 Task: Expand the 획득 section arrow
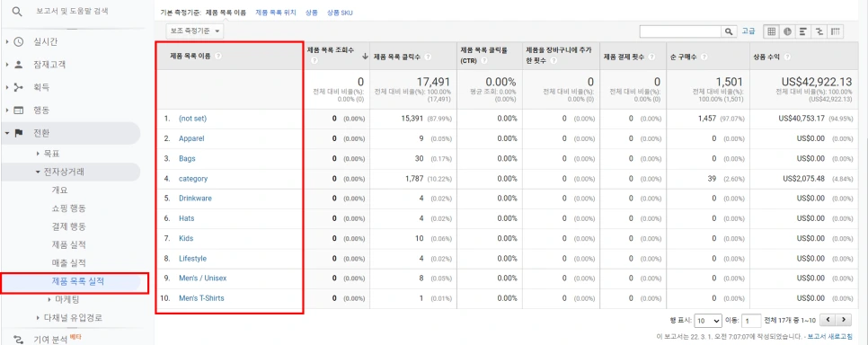coord(6,87)
